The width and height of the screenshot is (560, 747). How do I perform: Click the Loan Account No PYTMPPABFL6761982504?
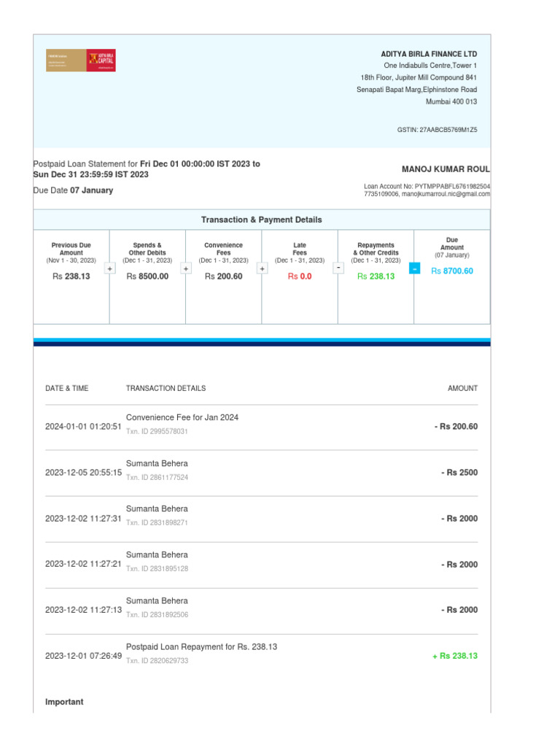(427, 186)
